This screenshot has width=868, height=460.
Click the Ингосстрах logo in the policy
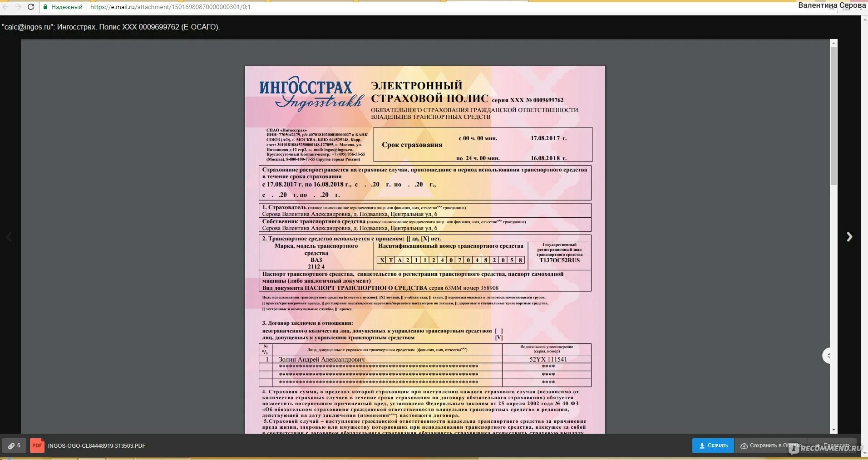click(311, 93)
